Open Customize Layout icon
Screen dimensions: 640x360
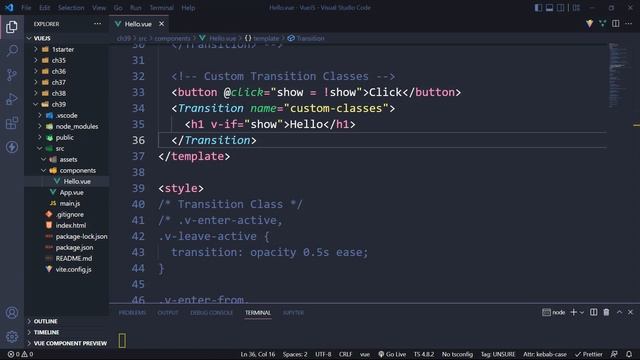pos(576,8)
